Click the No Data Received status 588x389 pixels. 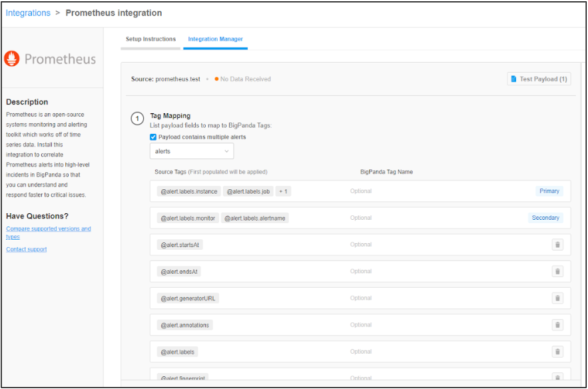[242, 79]
